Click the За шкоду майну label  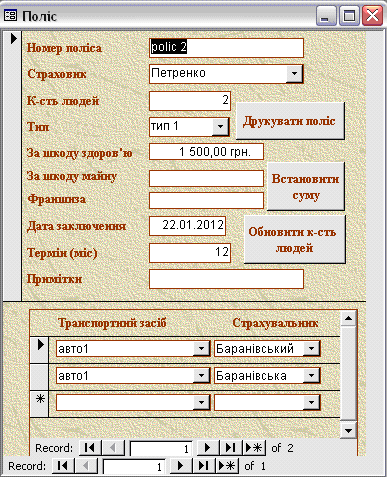pyautogui.click(x=72, y=176)
